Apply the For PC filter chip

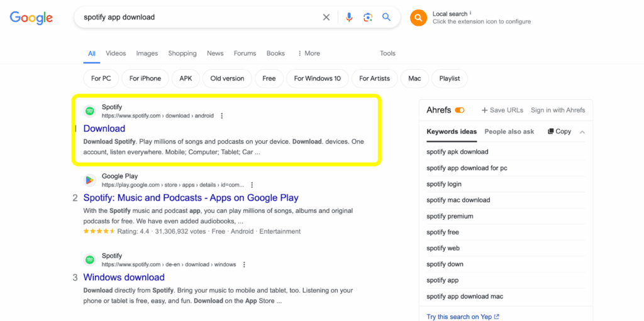point(101,79)
